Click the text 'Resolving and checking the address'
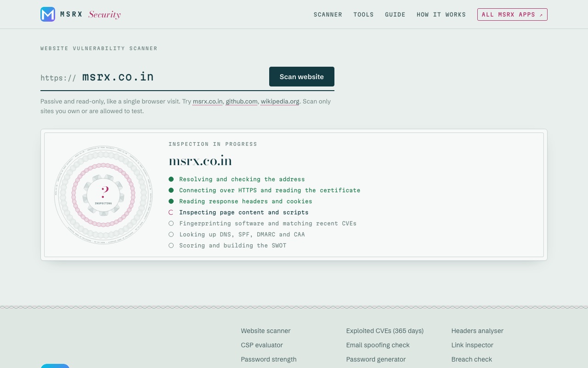 [242, 179]
